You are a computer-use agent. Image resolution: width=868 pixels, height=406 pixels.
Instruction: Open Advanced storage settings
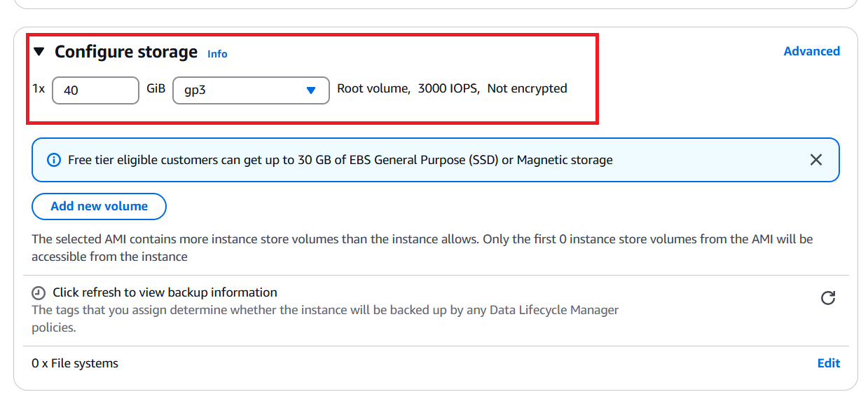[811, 50]
